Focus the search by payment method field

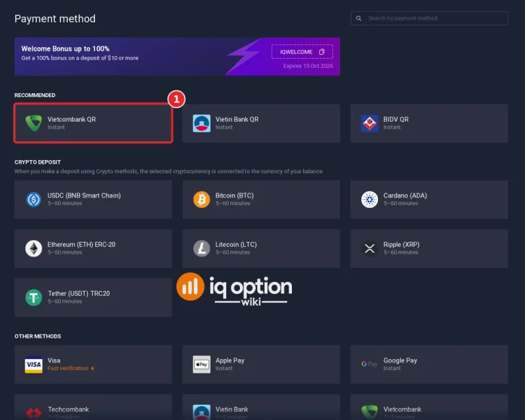pos(429,18)
